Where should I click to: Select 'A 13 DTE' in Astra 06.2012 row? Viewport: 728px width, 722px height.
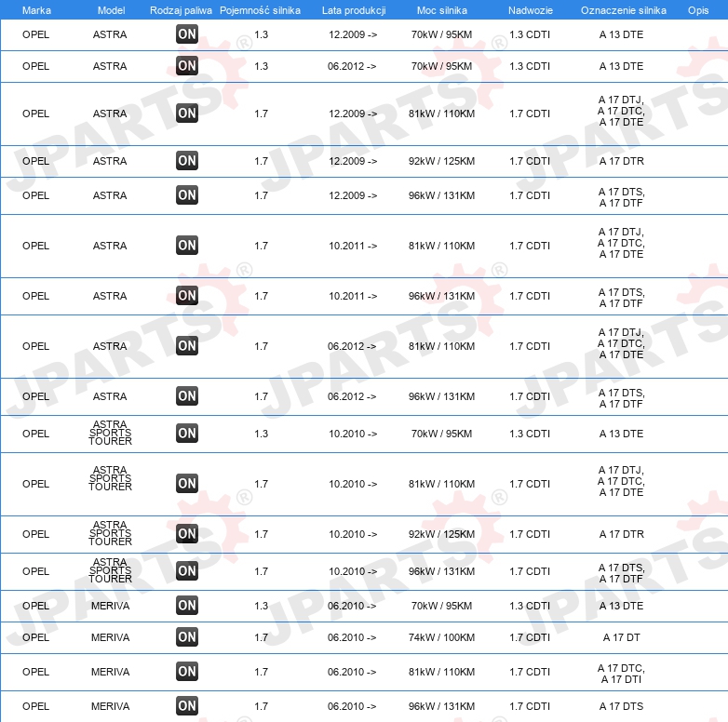point(621,66)
